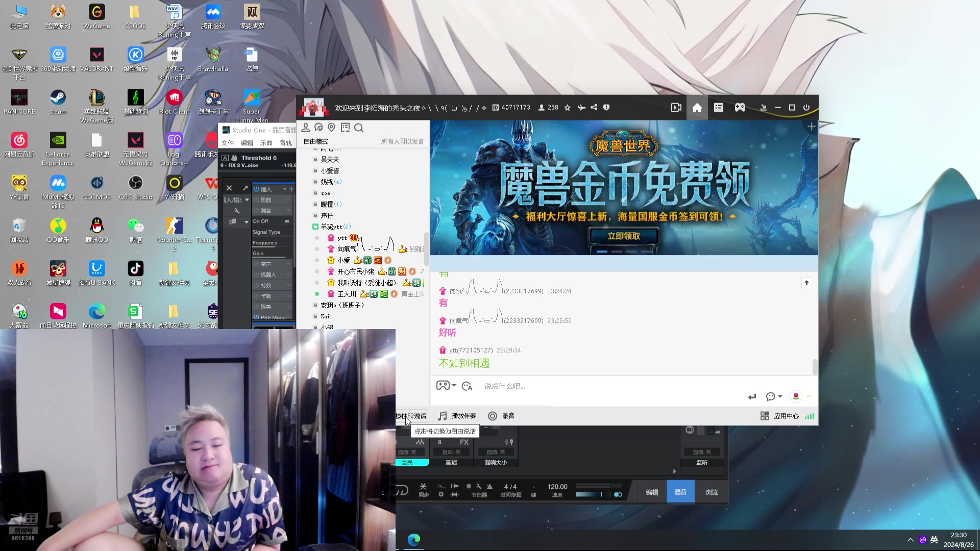Image resolution: width=980 pixels, height=551 pixels.
Task: Click the search icon in the channel sidebar
Action: [x=359, y=128]
